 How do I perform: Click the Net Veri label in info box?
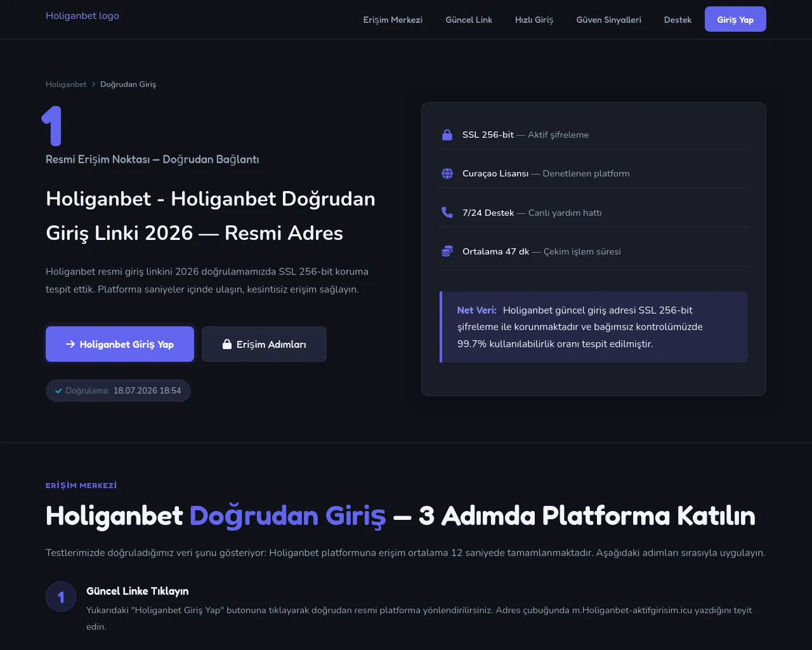[x=477, y=310]
